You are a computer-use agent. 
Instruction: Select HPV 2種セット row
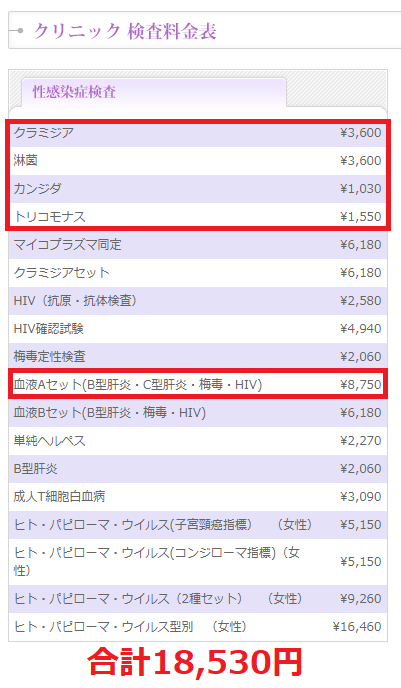(198, 599)
